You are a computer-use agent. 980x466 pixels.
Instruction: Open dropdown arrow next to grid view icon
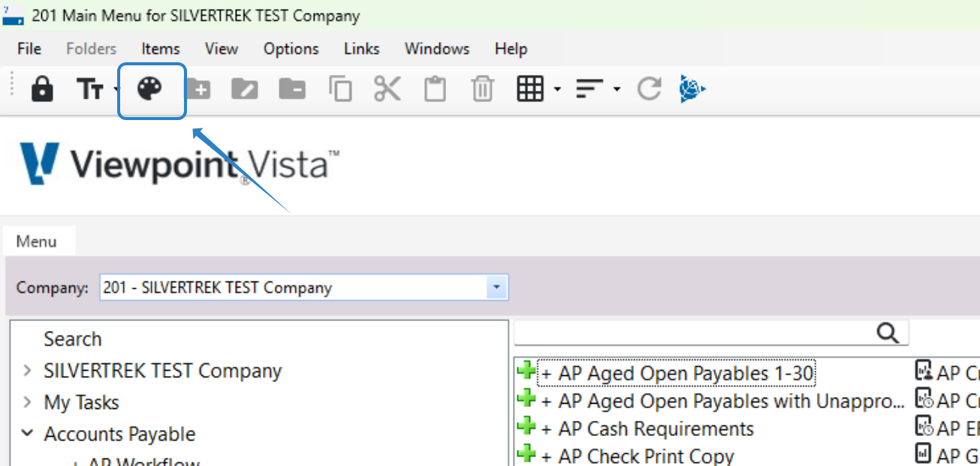pos(556,90)
